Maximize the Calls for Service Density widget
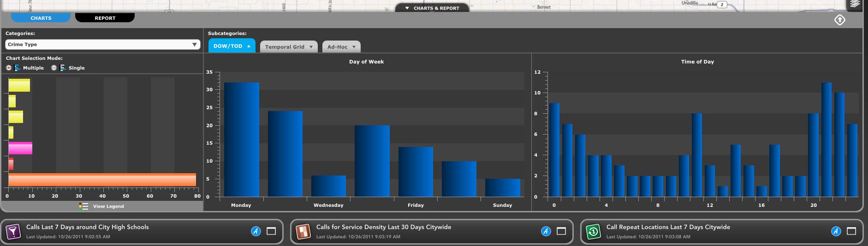Image resolution: width=868 pixels, height=246 pixels. (561, 231)
